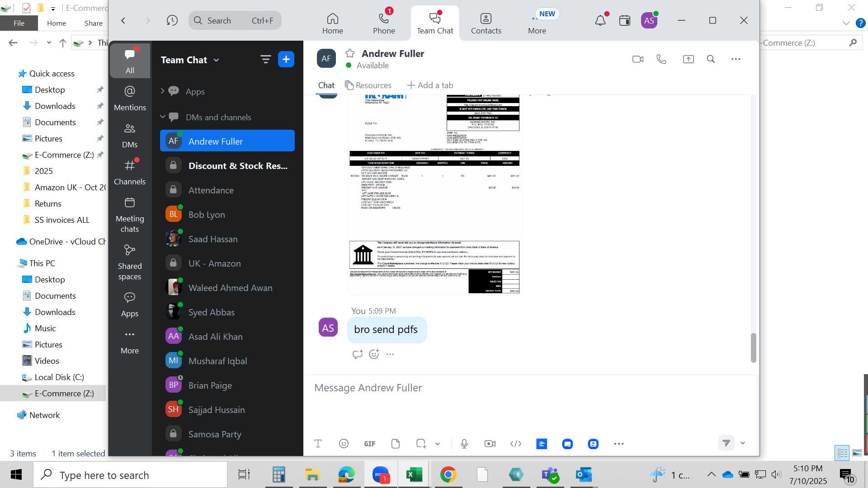Screen dimensions: 868x488
Task: Expand send options dropdown arrow
Action: 743,443
